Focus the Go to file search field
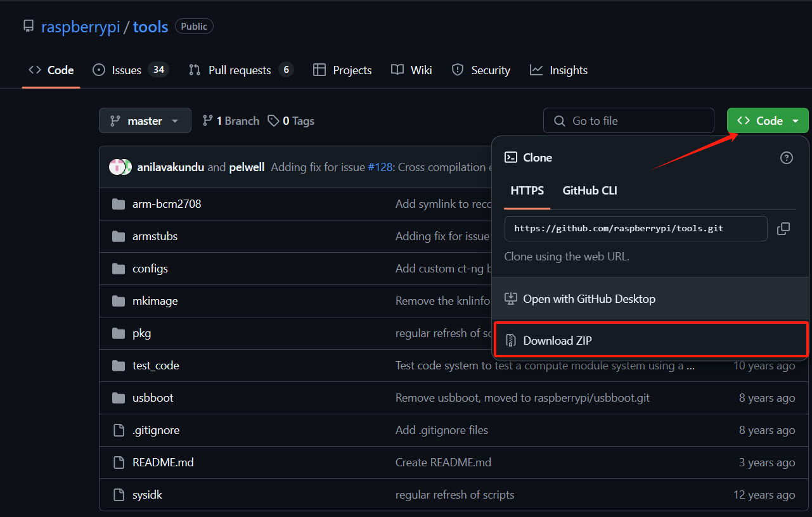The width and height of the screenshot is (812, 517). [629, 120]
